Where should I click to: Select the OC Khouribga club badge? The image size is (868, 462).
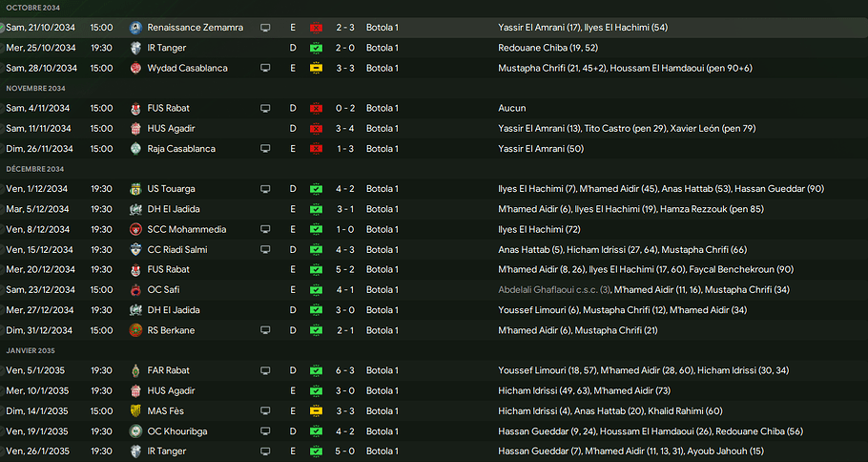(135, 430)
